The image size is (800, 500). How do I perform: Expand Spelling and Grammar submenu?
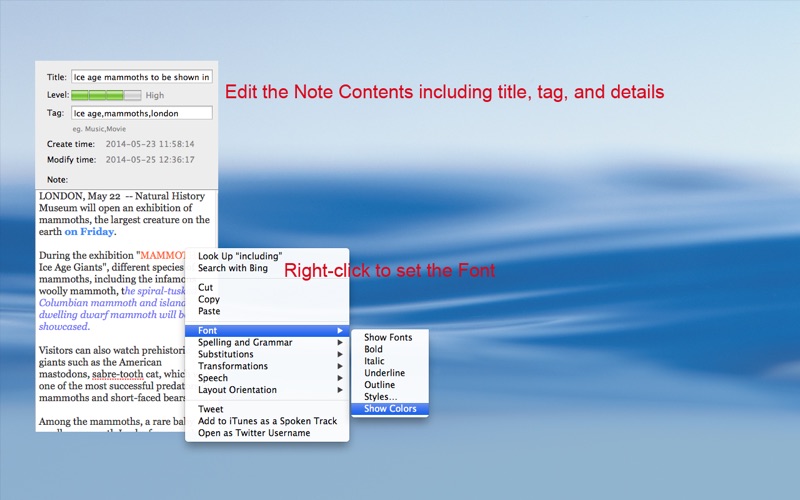tap(267, 342)
